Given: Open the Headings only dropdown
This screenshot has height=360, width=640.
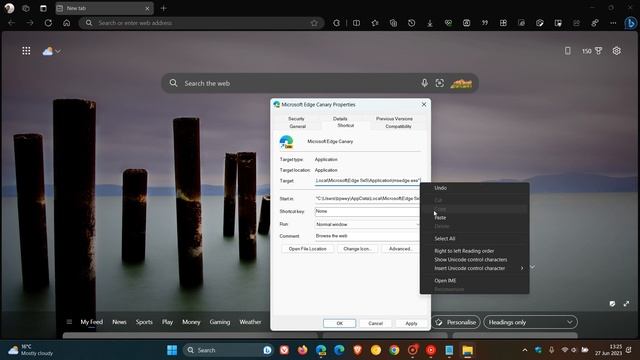Looking at the screenshot, I should [530, 322].
